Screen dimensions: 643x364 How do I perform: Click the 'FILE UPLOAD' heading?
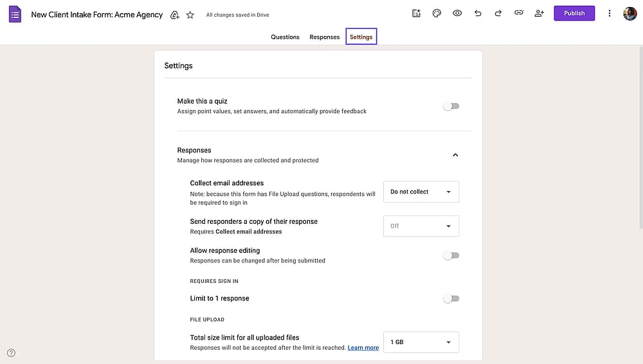[x=207, y=320]
